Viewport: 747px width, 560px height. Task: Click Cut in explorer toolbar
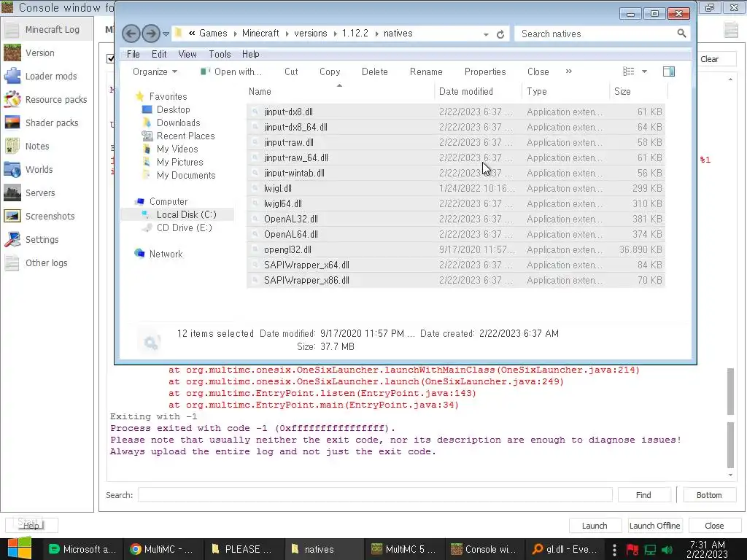(291, 72)
